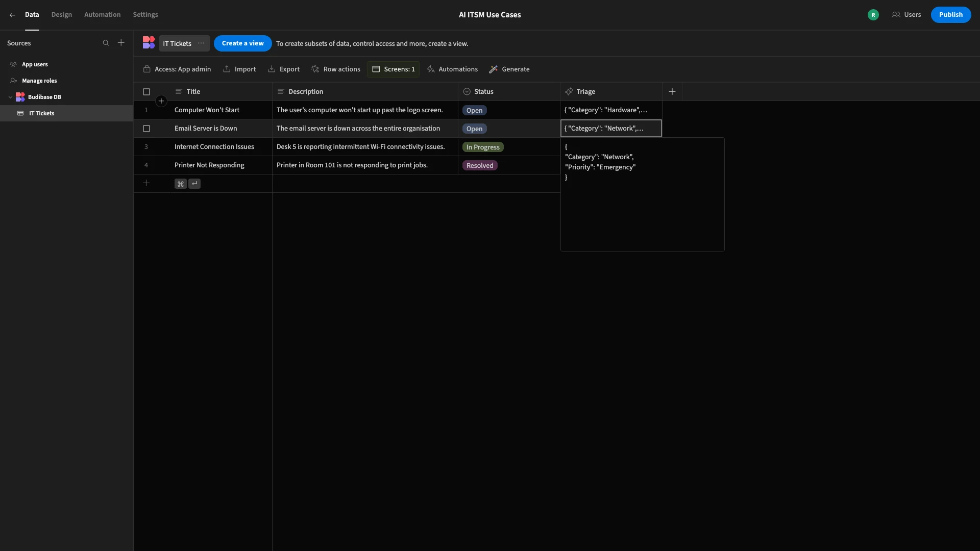Go back using the arrow icon
This screenshot has width=980, height=551.
coord(12,15)
